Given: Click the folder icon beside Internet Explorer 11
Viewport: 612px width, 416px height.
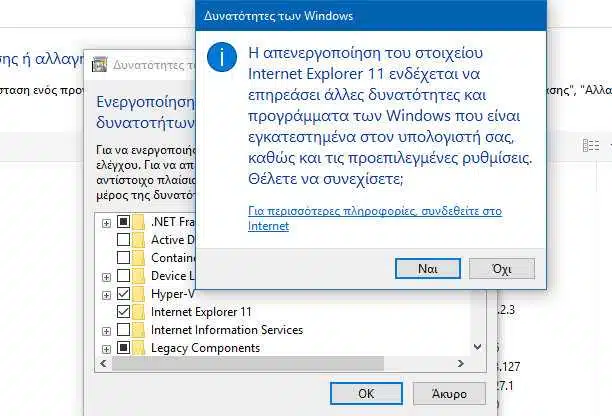Looking at the screenshot, I should 139,312.
